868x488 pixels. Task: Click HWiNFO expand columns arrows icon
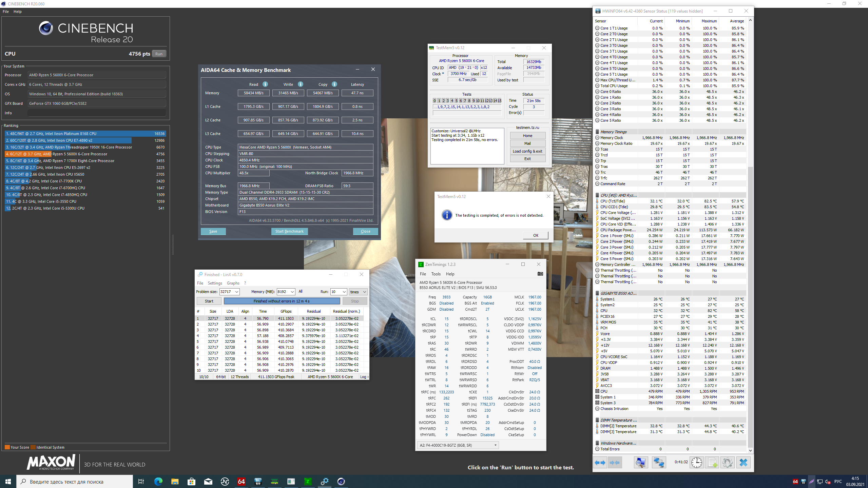click(600, 463)
